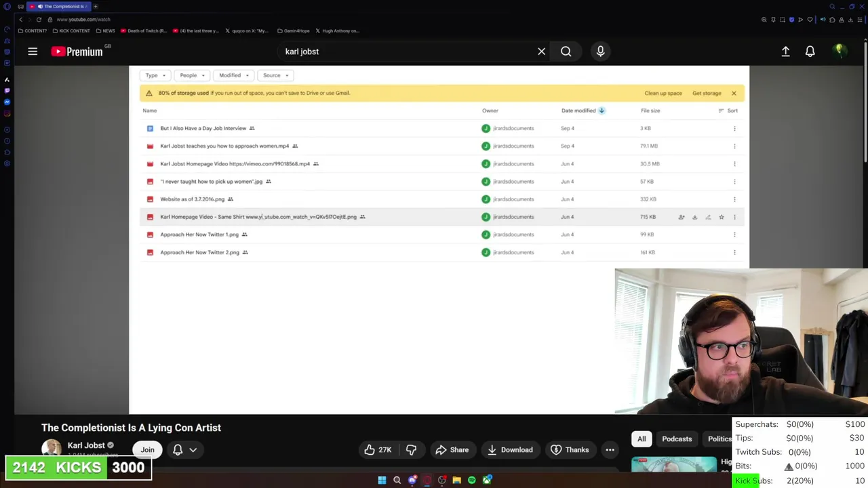Image resolution: width=868 pixels, height=488 pixels.
Task: Click the Google Docs icon for Day Job Interview
Action: tap(150, 128)
